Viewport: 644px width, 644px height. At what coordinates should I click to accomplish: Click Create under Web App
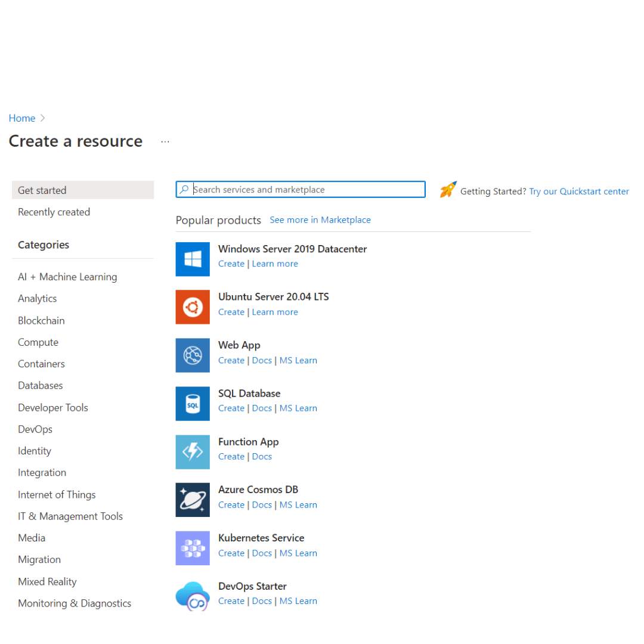tap(231, 361)
